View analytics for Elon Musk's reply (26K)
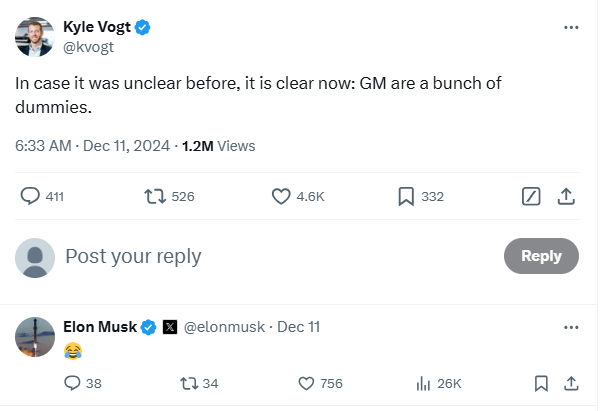 (423, 383)
